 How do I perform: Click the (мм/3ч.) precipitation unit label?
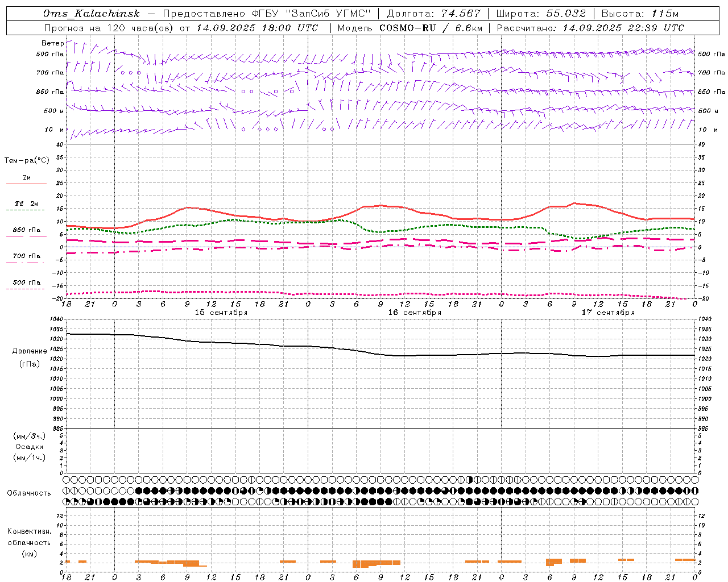(x=30, y=436)
